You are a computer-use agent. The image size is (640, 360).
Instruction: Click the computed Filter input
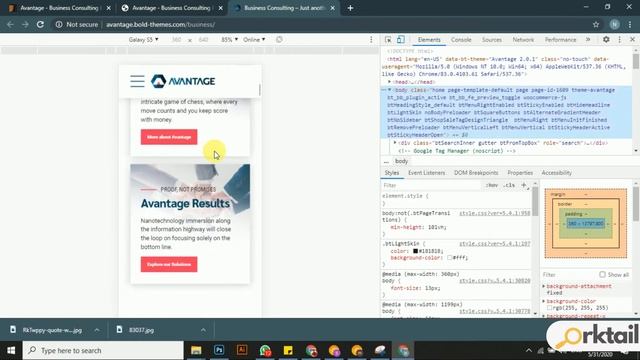click(569, 275)
